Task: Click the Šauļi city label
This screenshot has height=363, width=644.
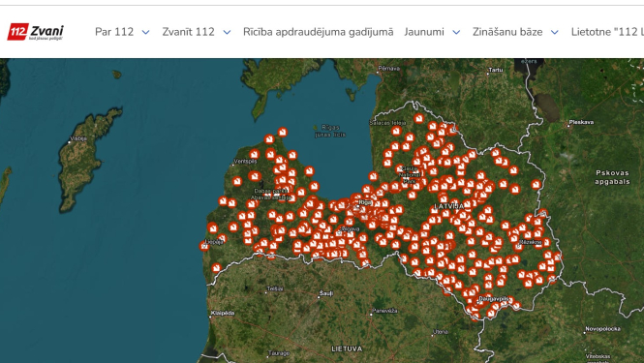Action: pyautogui.click(x=326, y=293)
